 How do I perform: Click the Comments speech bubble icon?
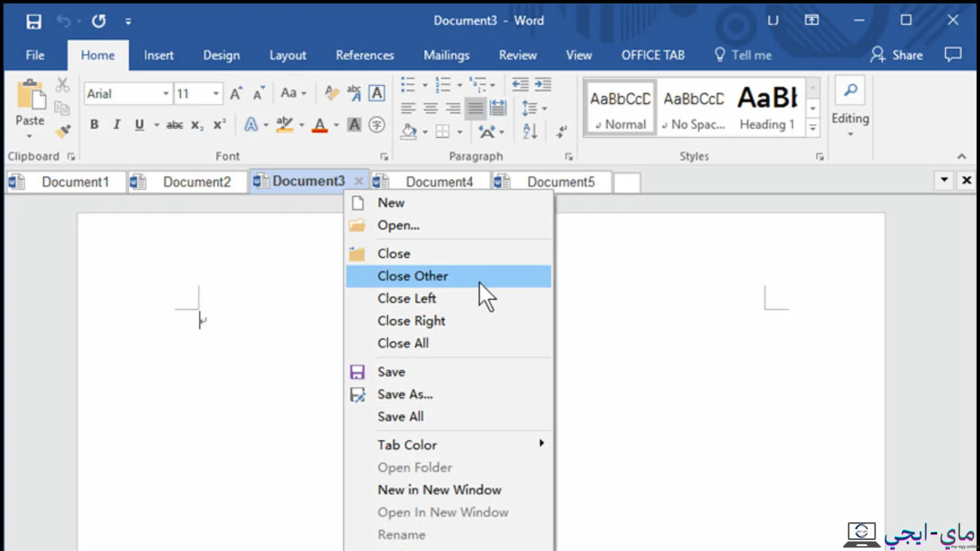click(x=953, y=54)
